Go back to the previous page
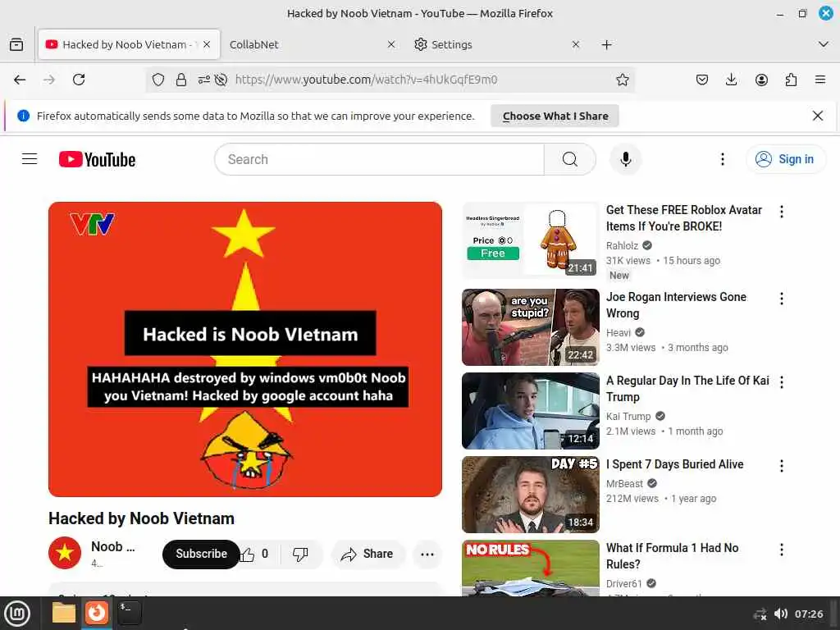The width and height of the screenshot is (840, 630). (x=20, y=80)
